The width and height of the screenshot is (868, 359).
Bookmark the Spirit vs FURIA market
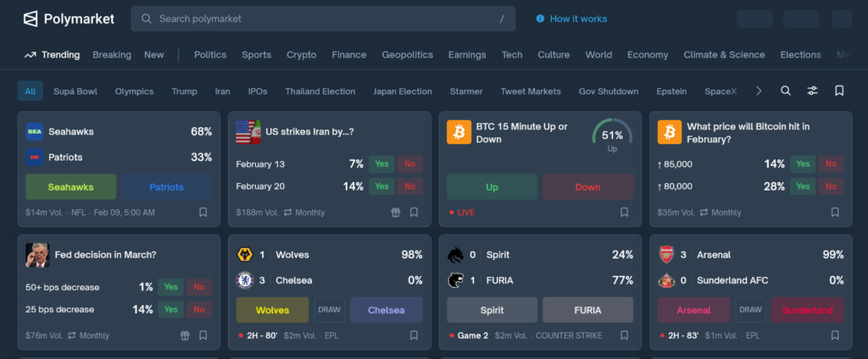pyautogui.click(x=625, y=335)
